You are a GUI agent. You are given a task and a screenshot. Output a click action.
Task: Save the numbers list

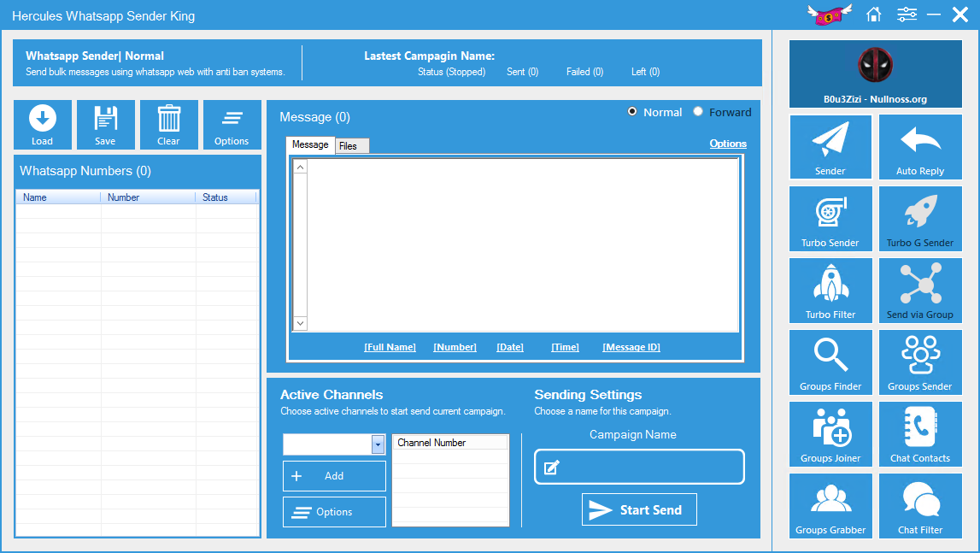(x=106, y=125)
